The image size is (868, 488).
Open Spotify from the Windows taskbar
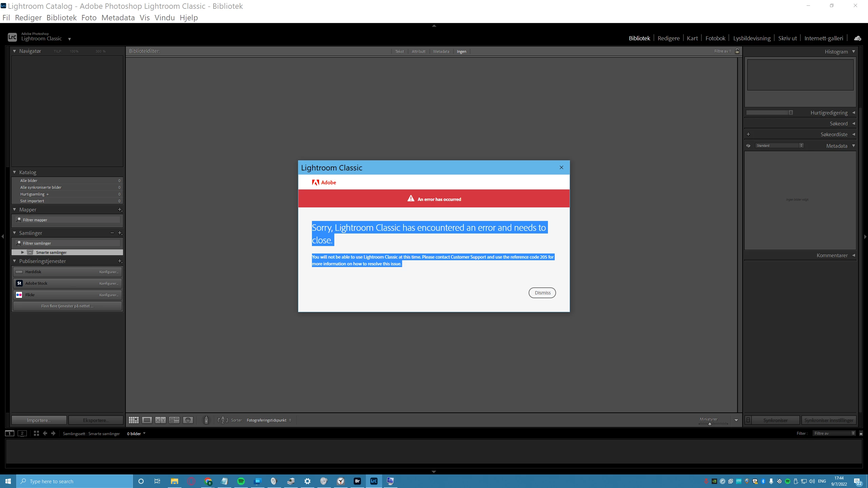241,481
